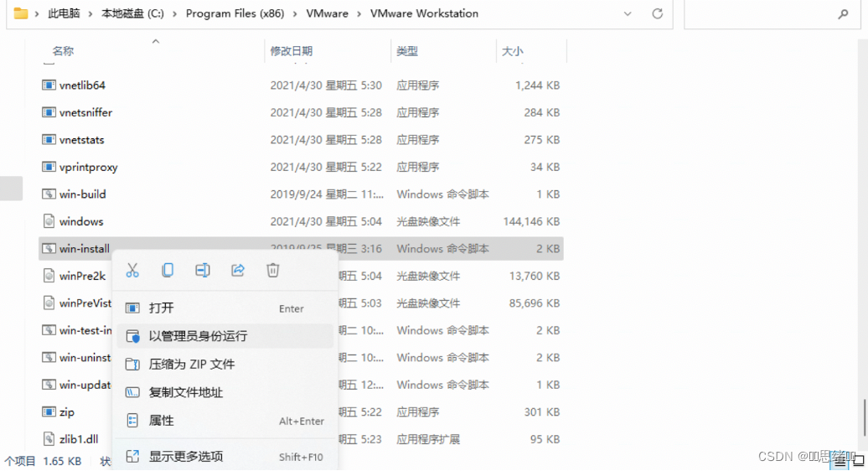Click the zip application icon
The width and height of the screenshot is (868, 471).
49,411
